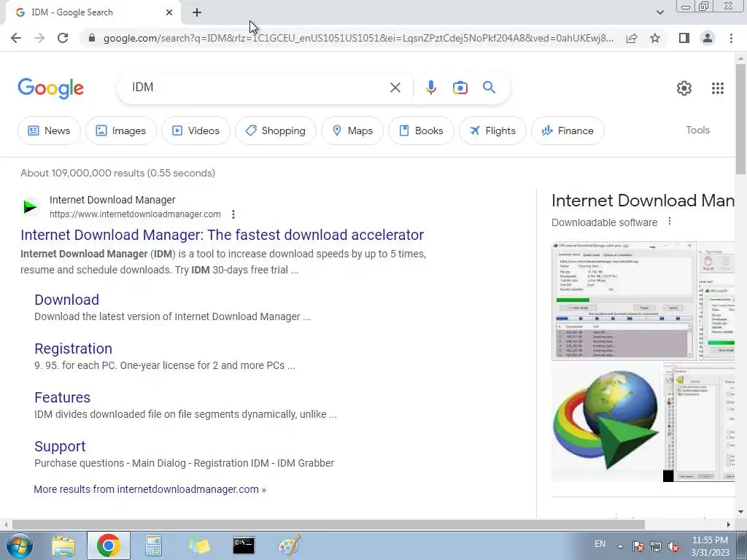Image resolution: width=747 pixels, height=560 pixels.
Task: Open the IDM scheduler screenshot thumbnail
Action: click(699, 422)
